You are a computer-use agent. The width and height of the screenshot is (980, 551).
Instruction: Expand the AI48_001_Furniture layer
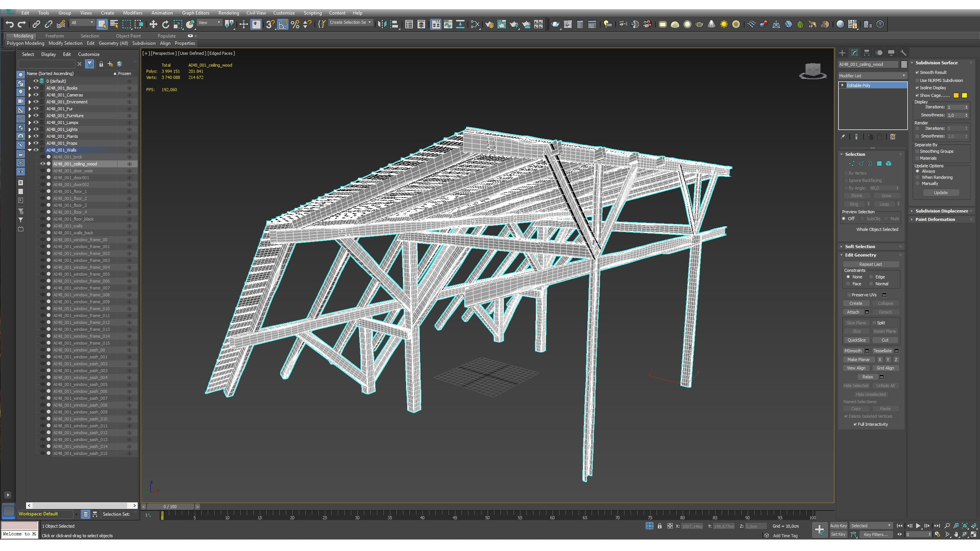[x=30, y=116]
